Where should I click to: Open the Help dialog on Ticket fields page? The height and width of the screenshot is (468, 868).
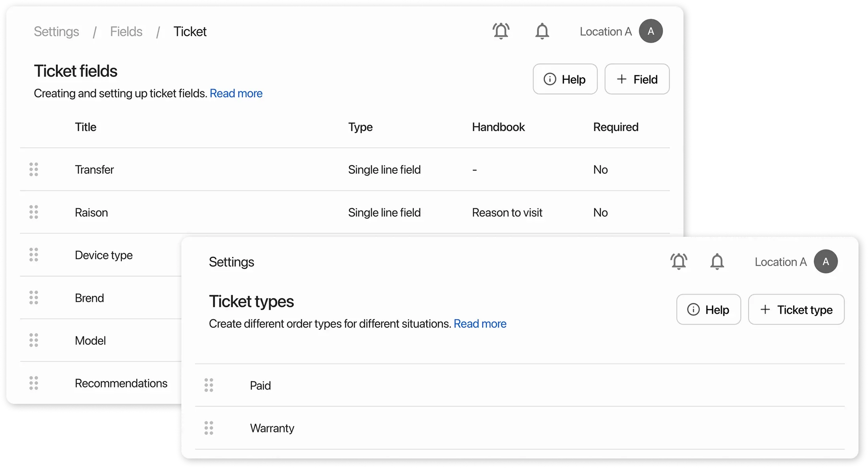(x=565, y=79)
